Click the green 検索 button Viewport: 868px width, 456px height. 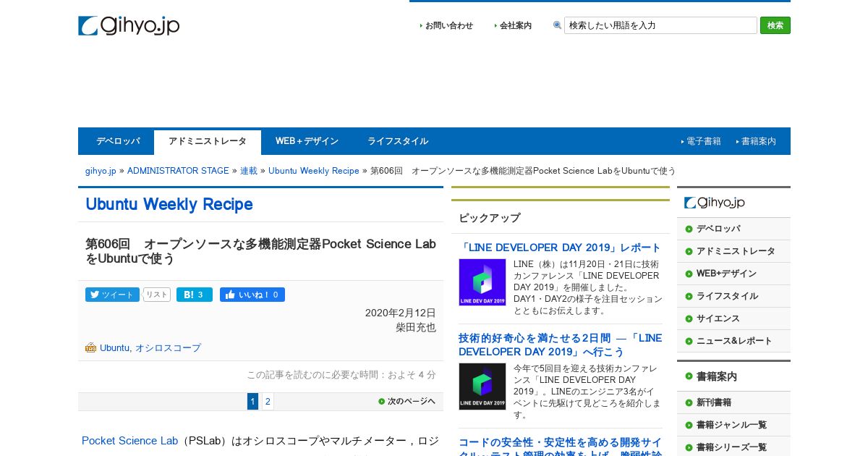point(775,25)
